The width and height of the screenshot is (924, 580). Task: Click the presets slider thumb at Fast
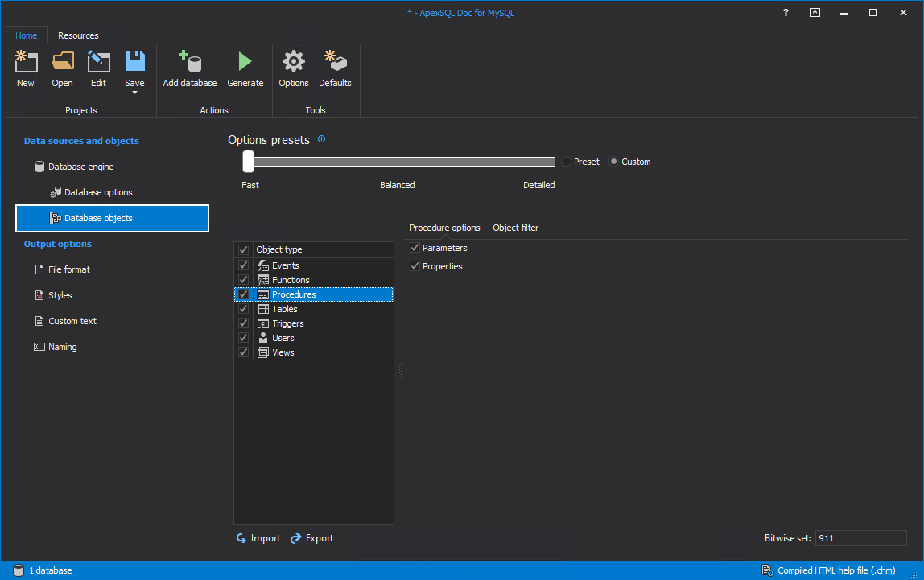[x=248, y=162]
